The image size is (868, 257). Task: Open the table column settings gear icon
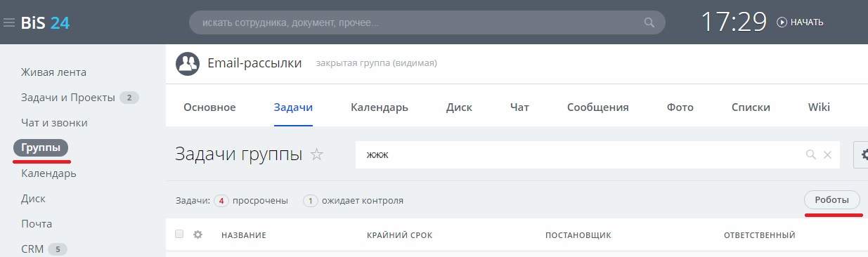(x=197, y=235)
